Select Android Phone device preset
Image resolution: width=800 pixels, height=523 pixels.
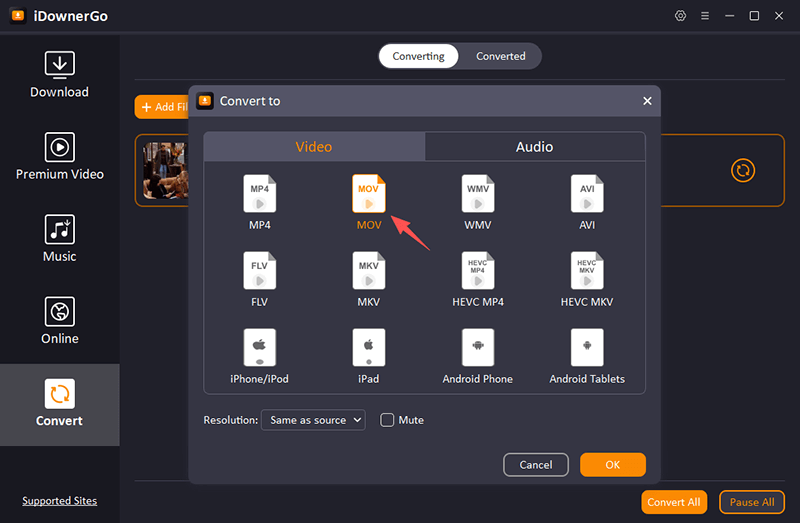point(478,347)
